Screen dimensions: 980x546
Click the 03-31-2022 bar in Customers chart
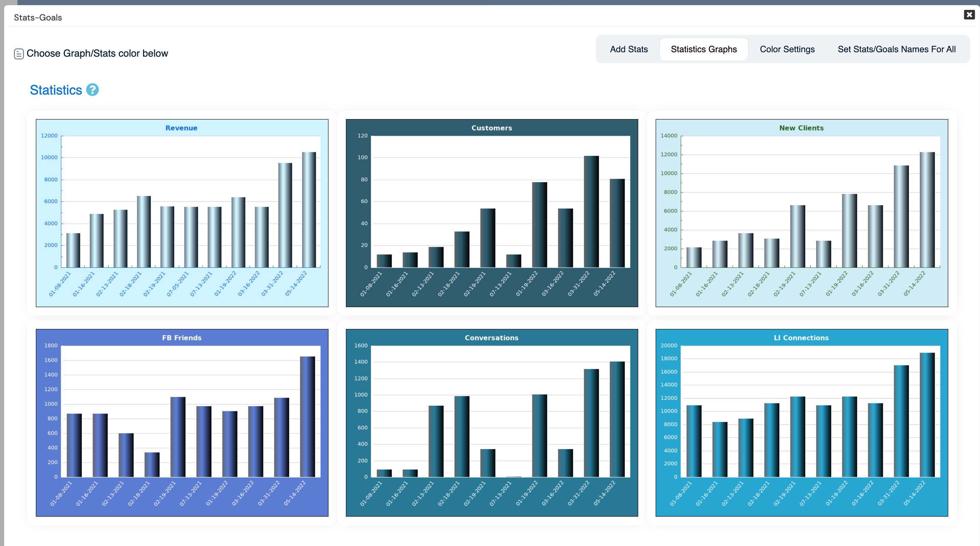591,211
